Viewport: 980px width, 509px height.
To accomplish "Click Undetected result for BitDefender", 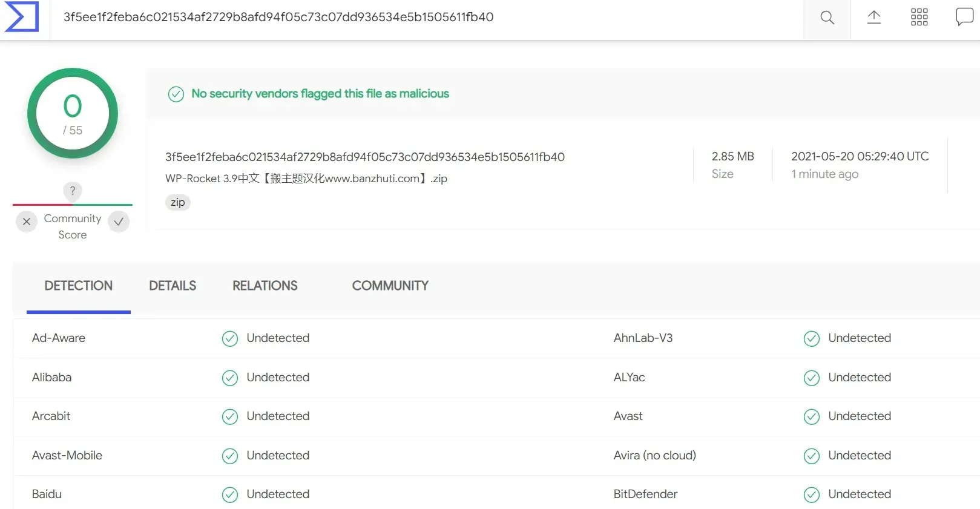I will pyautogui.click(x=860, y=494).
